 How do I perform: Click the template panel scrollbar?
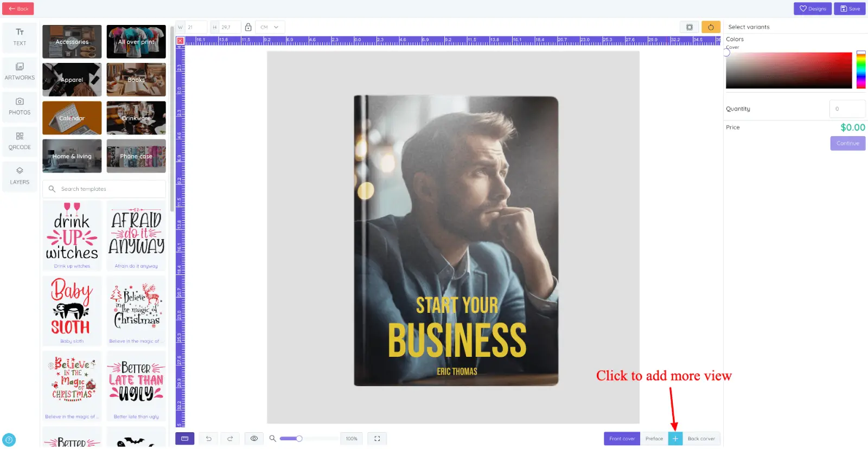(172, 119)
